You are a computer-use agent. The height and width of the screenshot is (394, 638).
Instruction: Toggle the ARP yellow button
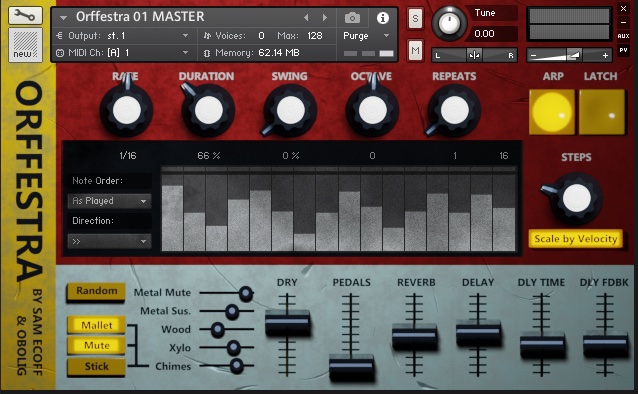point(552,112)
